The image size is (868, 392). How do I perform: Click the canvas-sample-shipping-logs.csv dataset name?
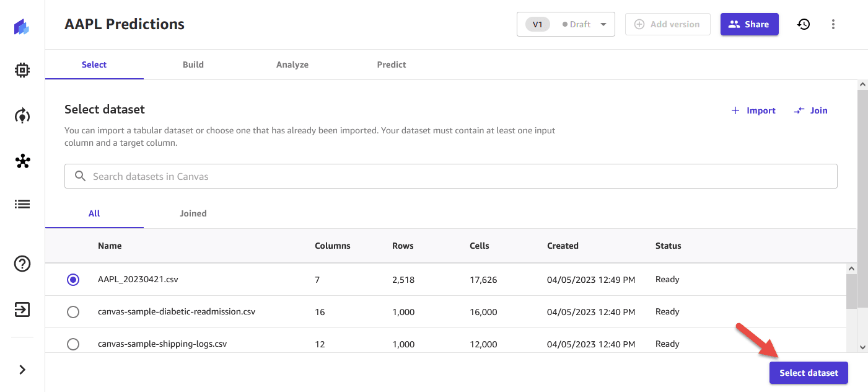162,344
